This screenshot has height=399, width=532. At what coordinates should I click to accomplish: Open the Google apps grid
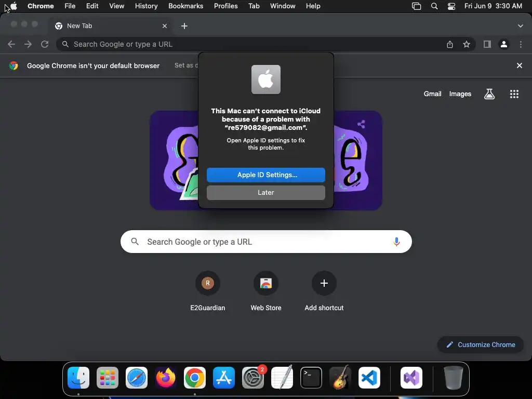[x=514, y=94]
